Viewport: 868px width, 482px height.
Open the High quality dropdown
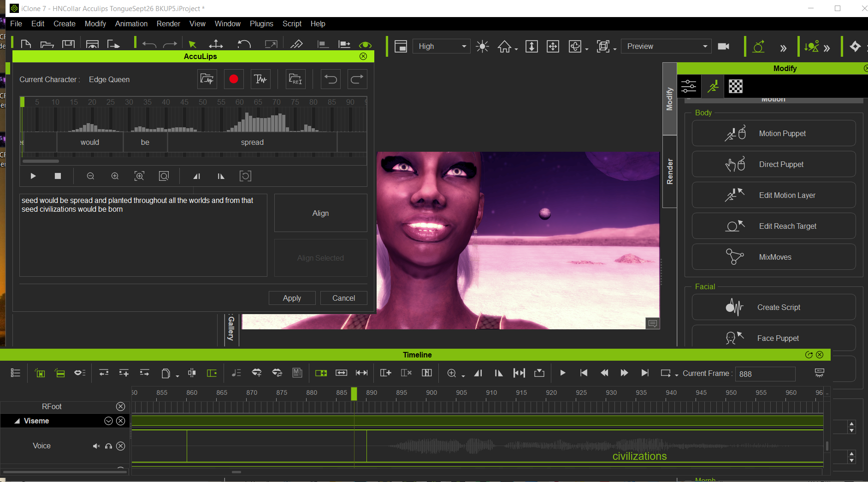point(442,46)
